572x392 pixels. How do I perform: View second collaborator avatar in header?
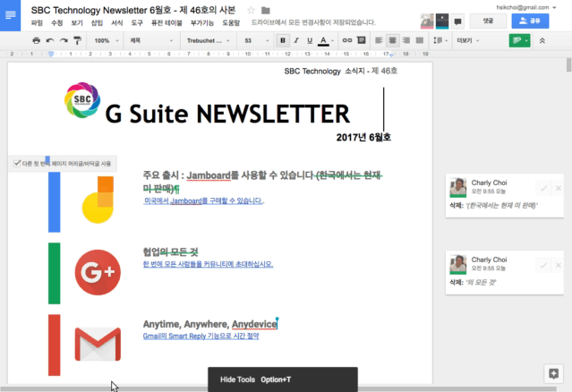[442, 21]
